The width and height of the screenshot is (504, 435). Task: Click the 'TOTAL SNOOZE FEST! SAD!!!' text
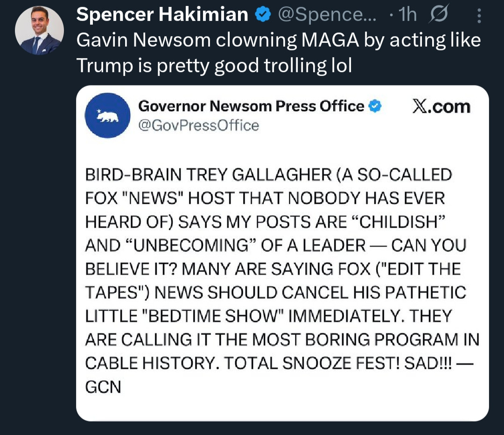[x=338, y=363]
